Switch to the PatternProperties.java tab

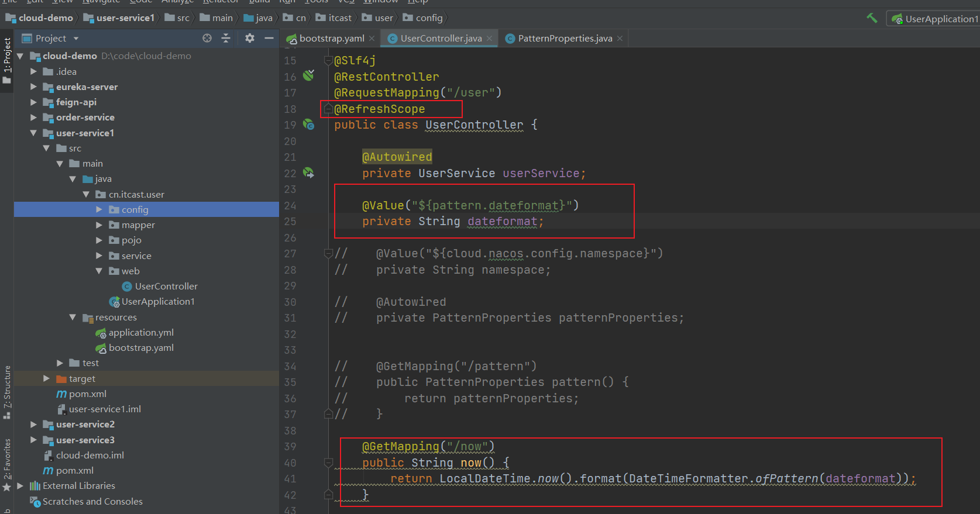565,39
